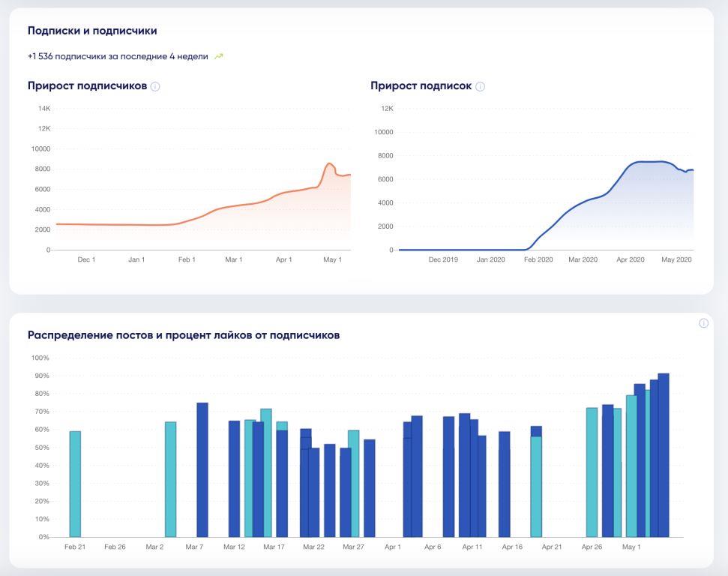The image size is (728, 576).
Task: Click the May 2020 axis label
Action: pos(676,259)
